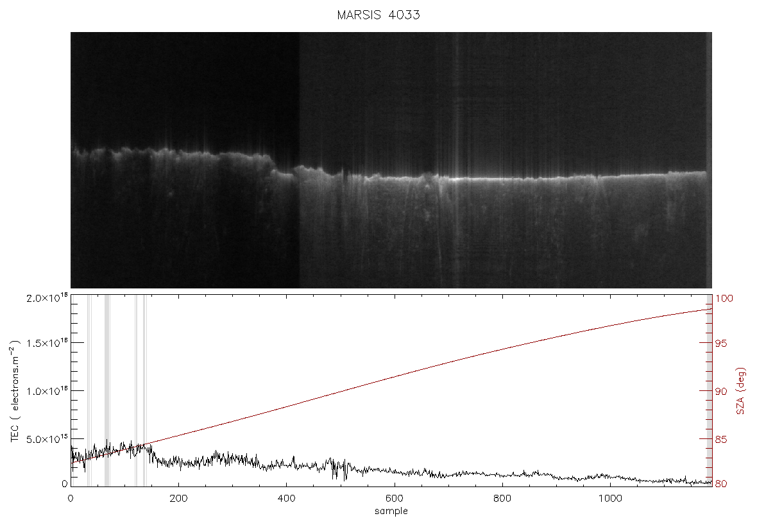Image resolution: width=757 pixels, height=532 pixels.
Task: Click the red SZA tick label 95
Action: click(x=721, y=344)
